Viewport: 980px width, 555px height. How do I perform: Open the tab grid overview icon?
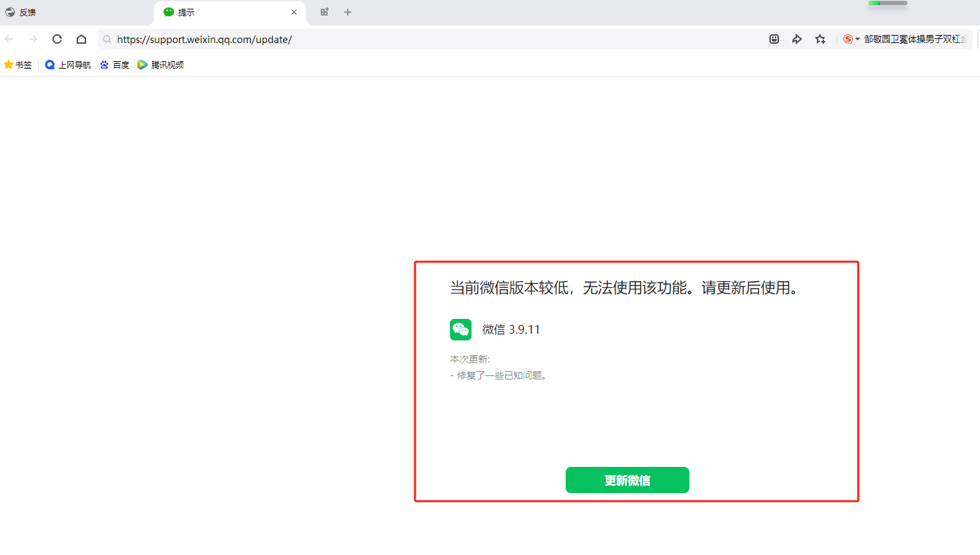tap(324, 12)
